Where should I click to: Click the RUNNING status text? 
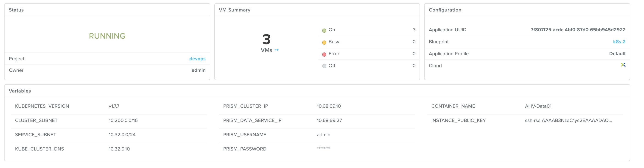[107, 36]
